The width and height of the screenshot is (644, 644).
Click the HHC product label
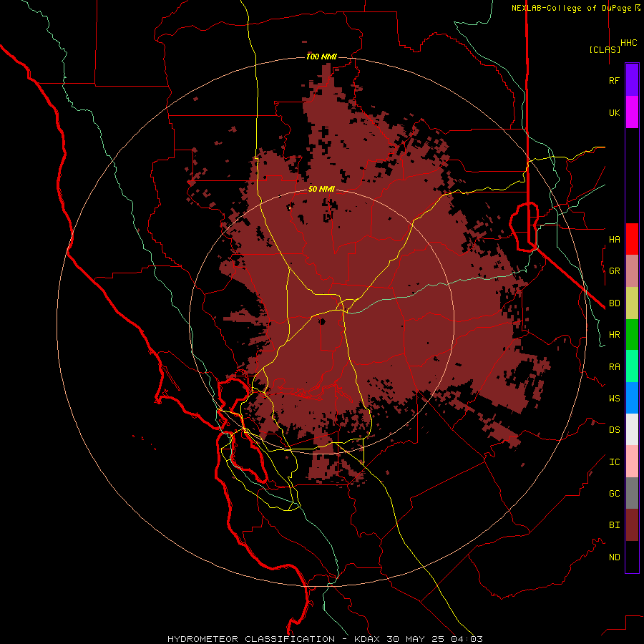628,43
